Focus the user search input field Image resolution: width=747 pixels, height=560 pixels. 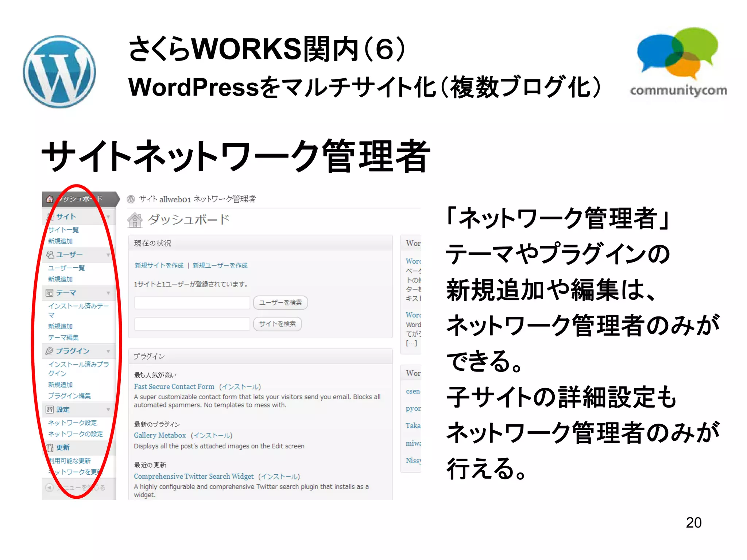point(192,303)
